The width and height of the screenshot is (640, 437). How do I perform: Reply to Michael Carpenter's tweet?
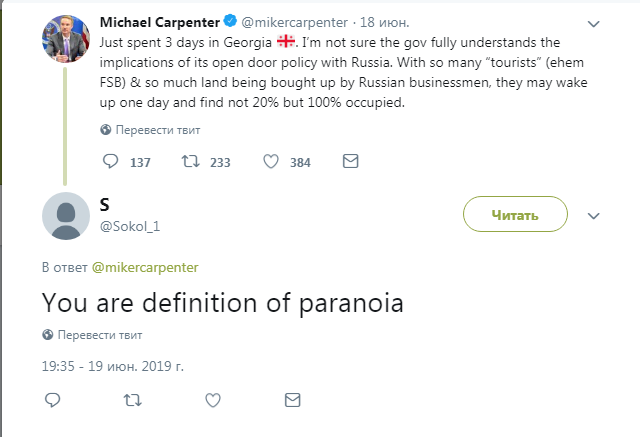point(111,162)
